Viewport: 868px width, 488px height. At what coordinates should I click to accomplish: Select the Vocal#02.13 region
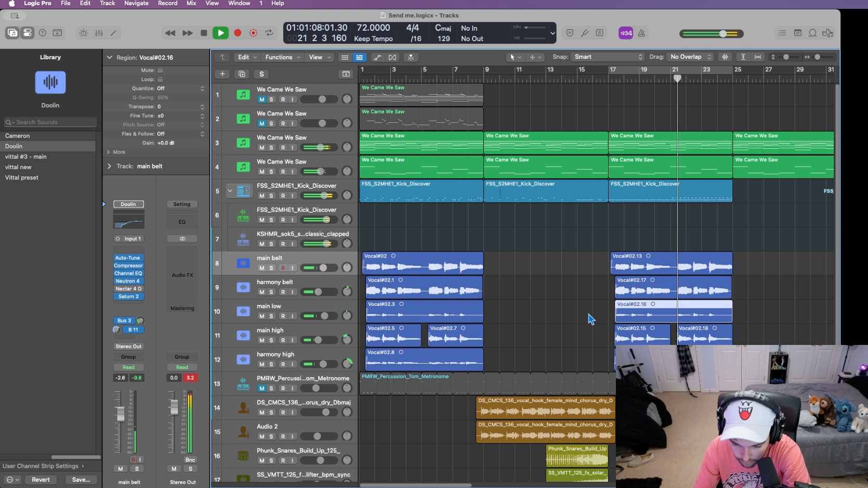tap(672, 263)
